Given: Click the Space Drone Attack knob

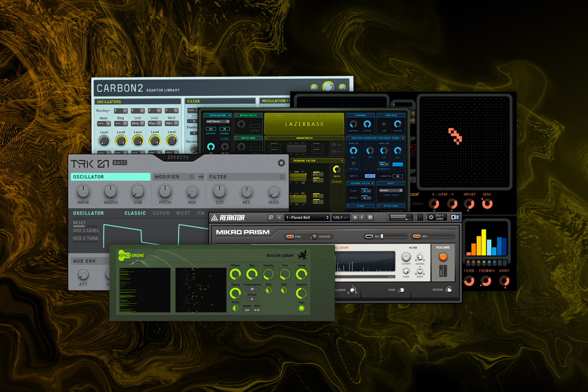Looking at the screenshot, I should (235, 274).
